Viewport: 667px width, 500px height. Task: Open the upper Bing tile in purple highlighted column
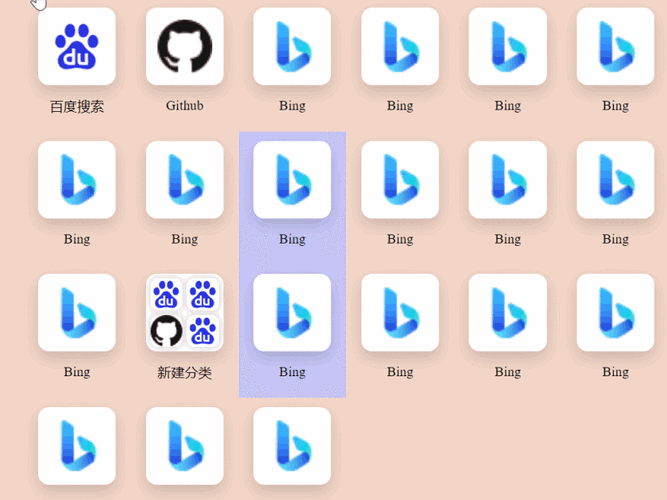[292, 180]
